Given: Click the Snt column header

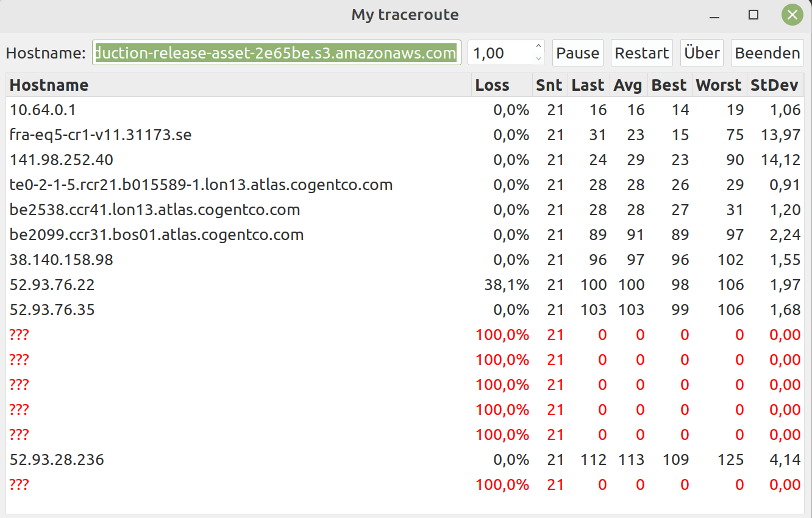Looking at the screenshot, I should pyautogui.click(x=549, y=85).
